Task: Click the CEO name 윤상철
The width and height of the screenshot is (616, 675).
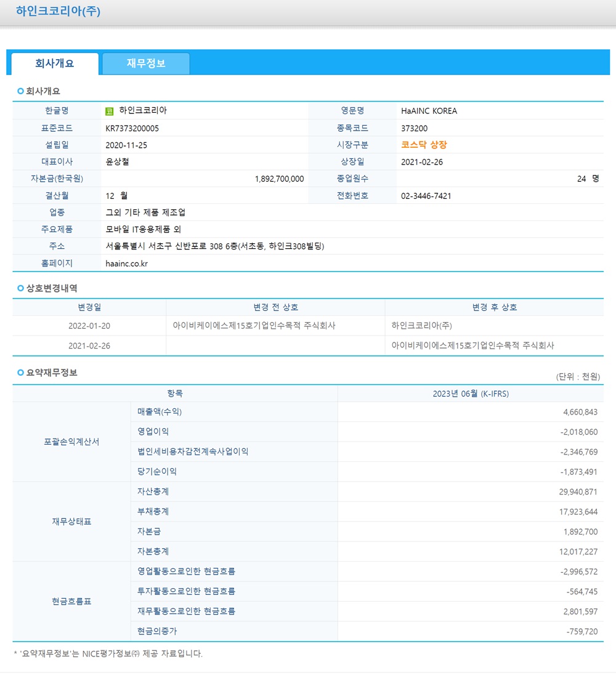Action: [117, 162]
